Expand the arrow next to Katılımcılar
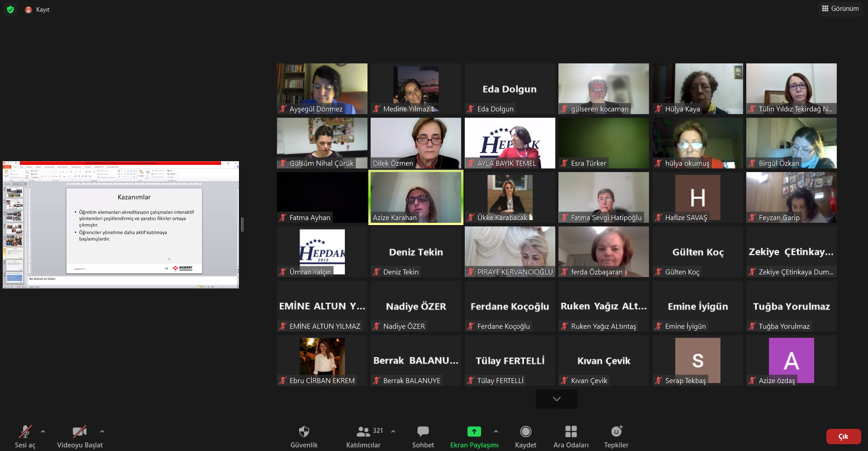868x451 pixels. coord(393,432)
